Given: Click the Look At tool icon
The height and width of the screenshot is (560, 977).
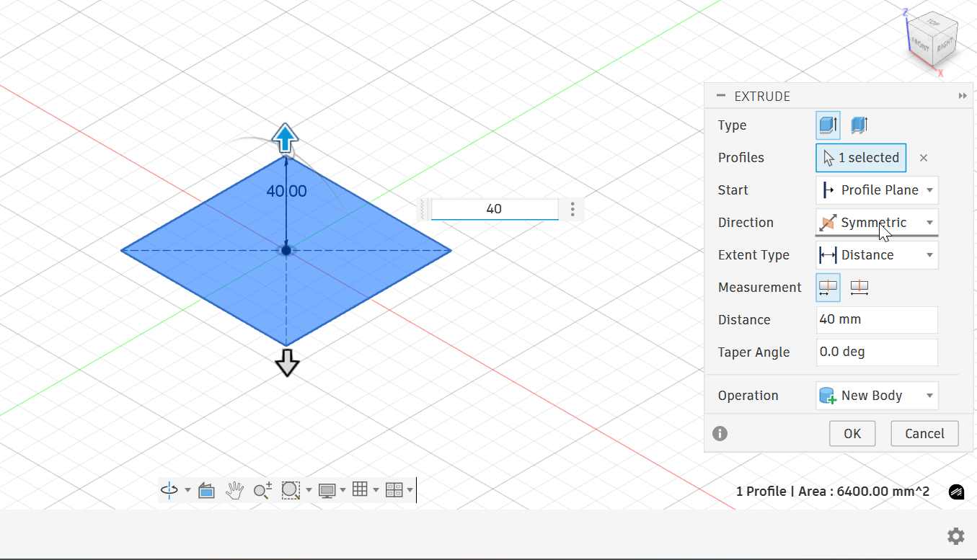Looking at the screenshot, I should click(206, 490).
